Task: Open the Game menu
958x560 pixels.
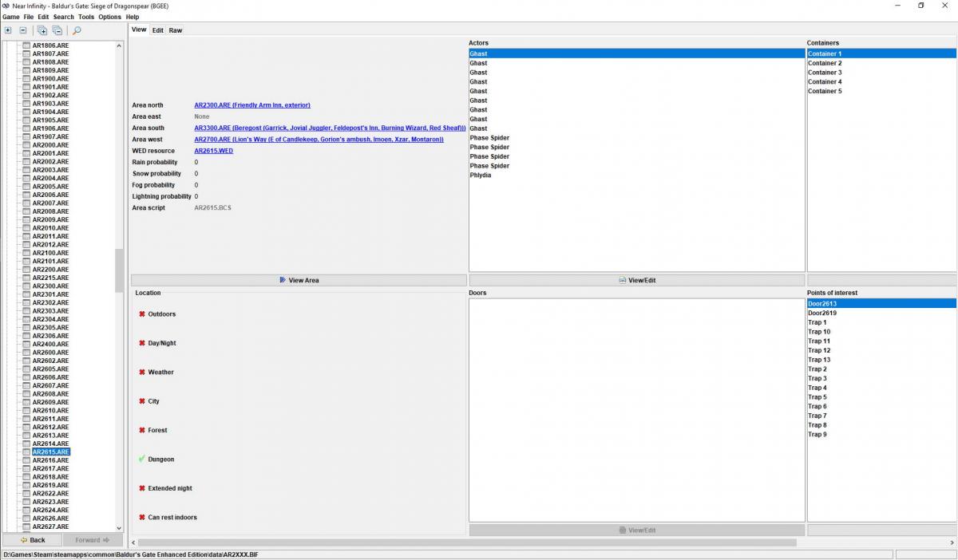Action: pyautogui.click(x=11, y=17)
